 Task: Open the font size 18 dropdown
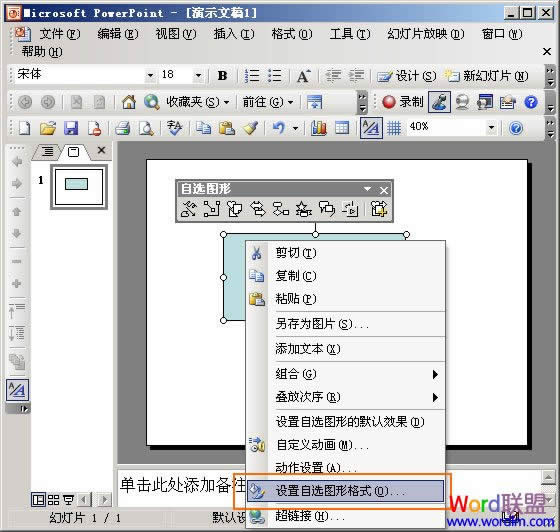click(198, 75)
